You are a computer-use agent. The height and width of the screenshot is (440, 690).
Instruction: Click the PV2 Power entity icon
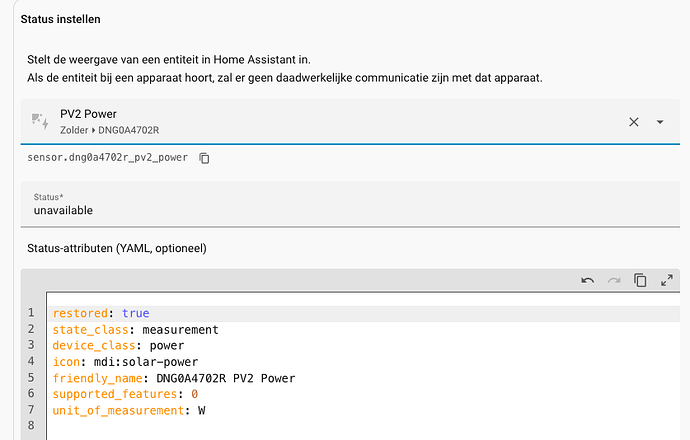click(39, 121)
